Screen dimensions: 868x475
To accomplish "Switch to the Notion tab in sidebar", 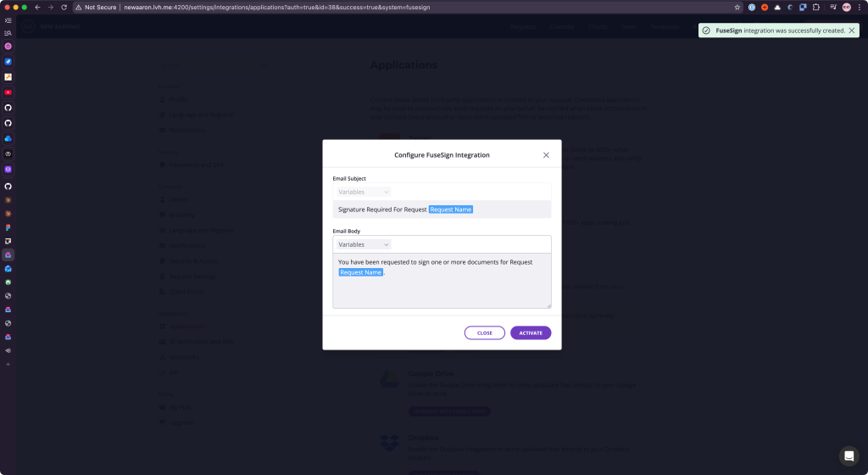I will (x=8, y=242).
